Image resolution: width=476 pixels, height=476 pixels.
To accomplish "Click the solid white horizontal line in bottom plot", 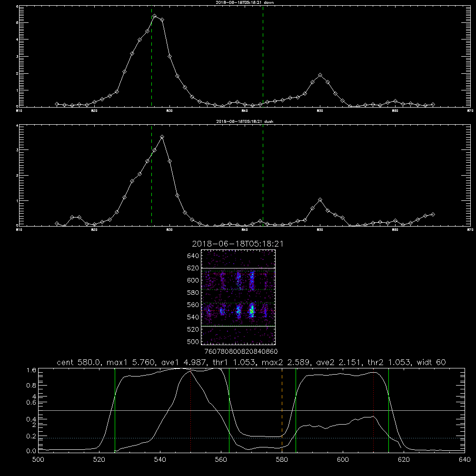I will click(x=251, y=410).
